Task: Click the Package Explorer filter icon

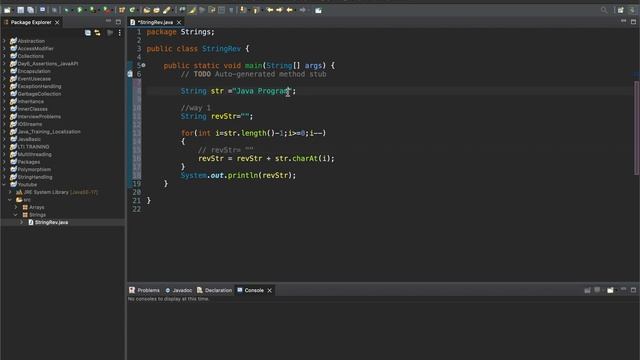Action: click(110, 33)
